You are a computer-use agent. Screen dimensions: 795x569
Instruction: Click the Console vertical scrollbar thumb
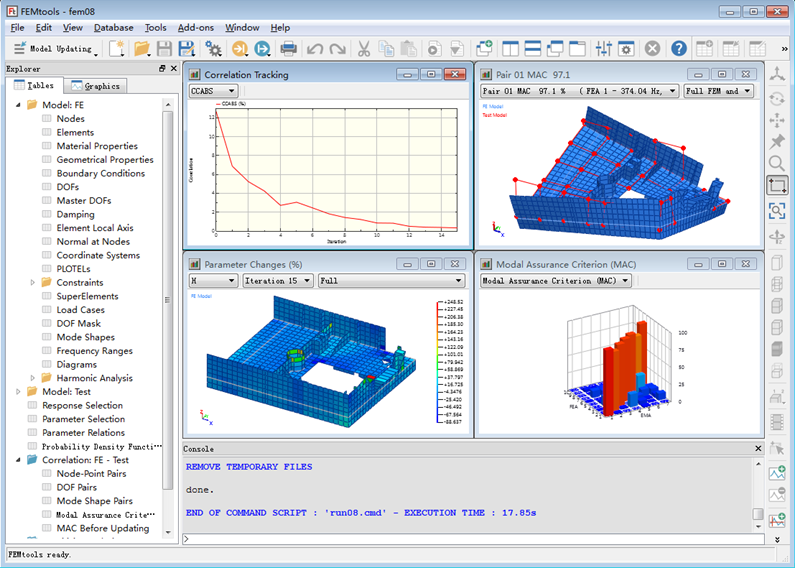[758, 514]
